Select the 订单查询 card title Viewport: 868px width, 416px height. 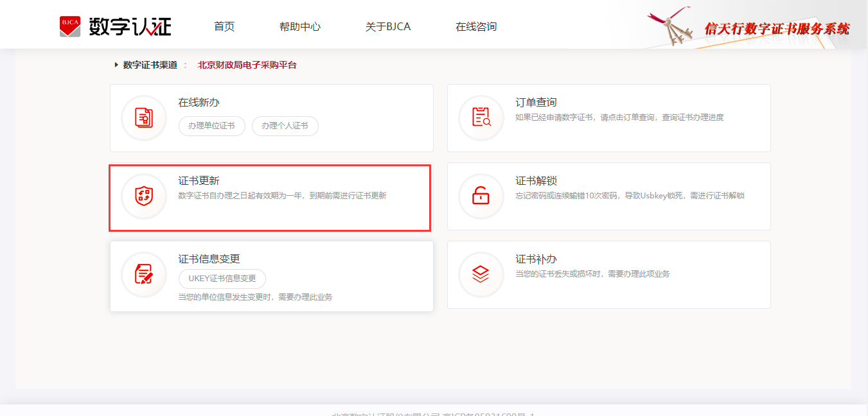(x=536, y=103)
